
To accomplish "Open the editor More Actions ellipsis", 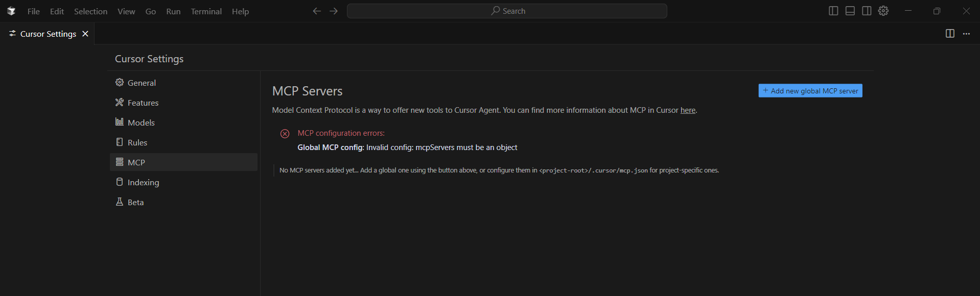I will 966,34.
